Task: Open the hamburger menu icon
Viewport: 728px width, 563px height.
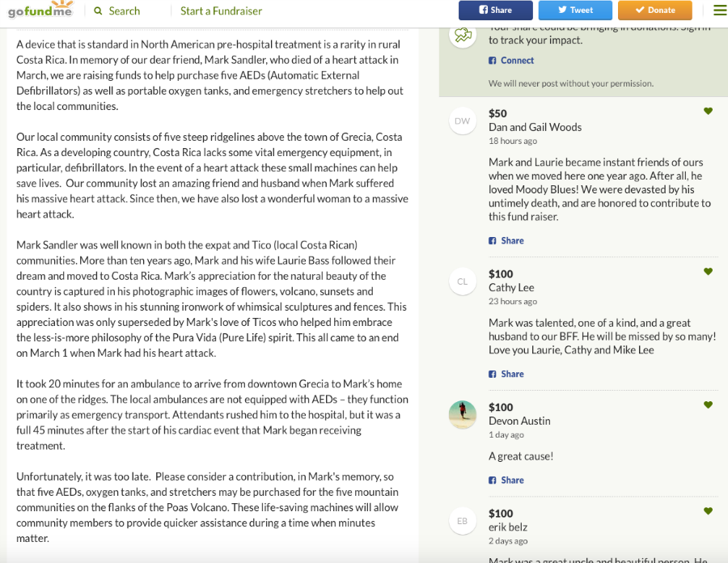Action: [720, 11]
